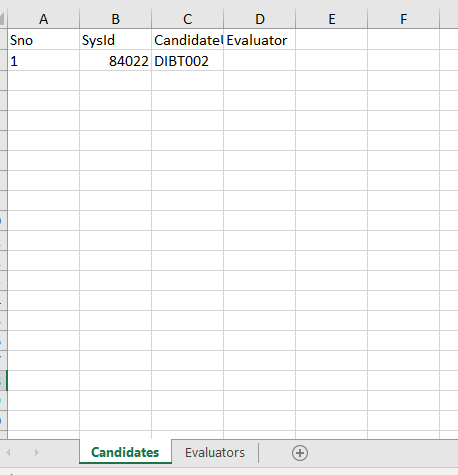Select the Candidates sheet tab
Image resolution: width=458 pixels, height=475 pixels.
pos(125,452)
